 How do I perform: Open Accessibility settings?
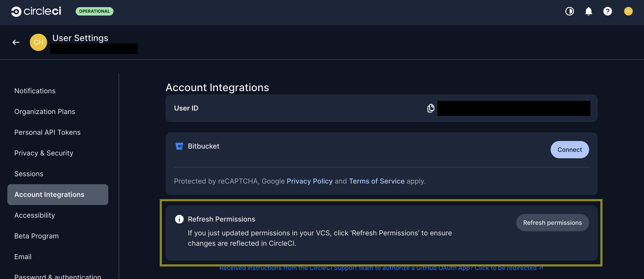35,215
